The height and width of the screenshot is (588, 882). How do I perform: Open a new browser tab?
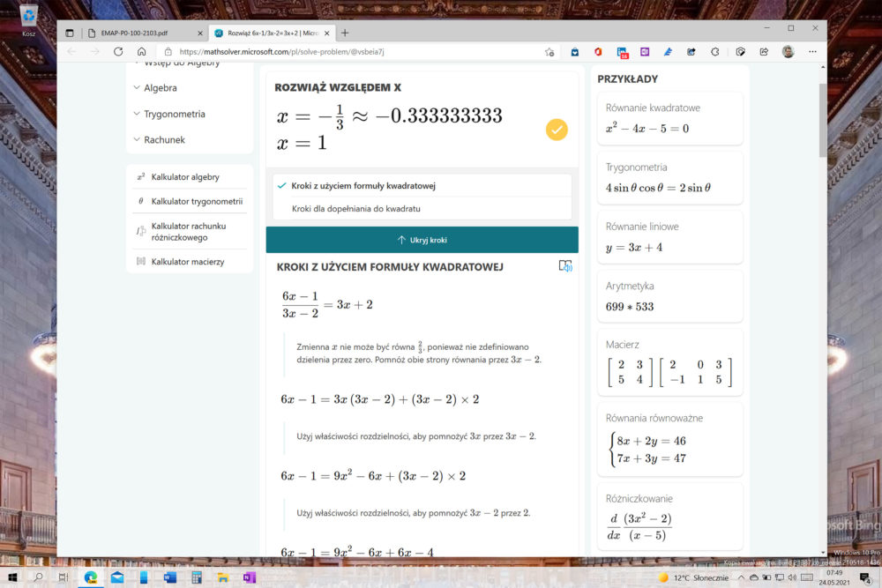pyautogui.click(x=345, y=33)
